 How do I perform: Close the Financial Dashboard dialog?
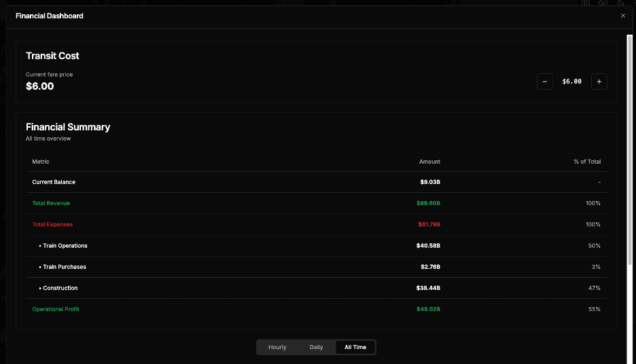[x=623, y=16]
